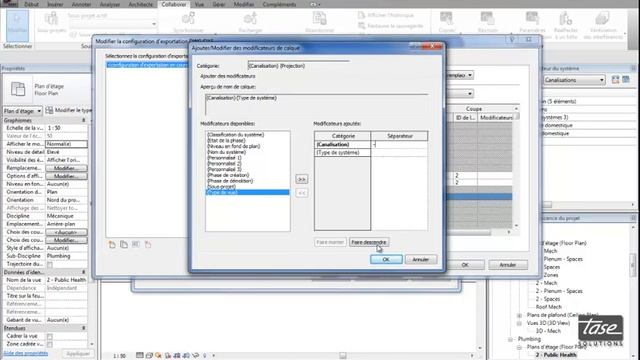Click Modifier button for Options d'affichage row
Viewport: 640px width, 360px height.
66,176
